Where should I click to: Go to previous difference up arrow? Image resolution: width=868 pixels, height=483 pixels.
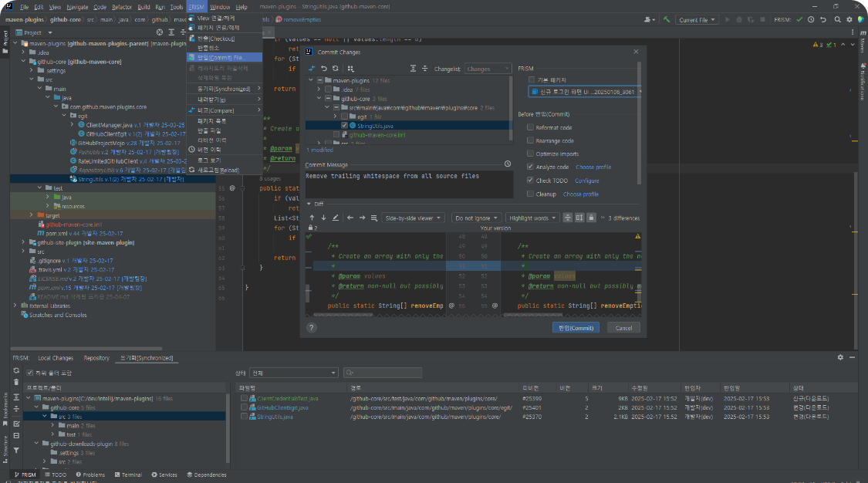[312, 218]
